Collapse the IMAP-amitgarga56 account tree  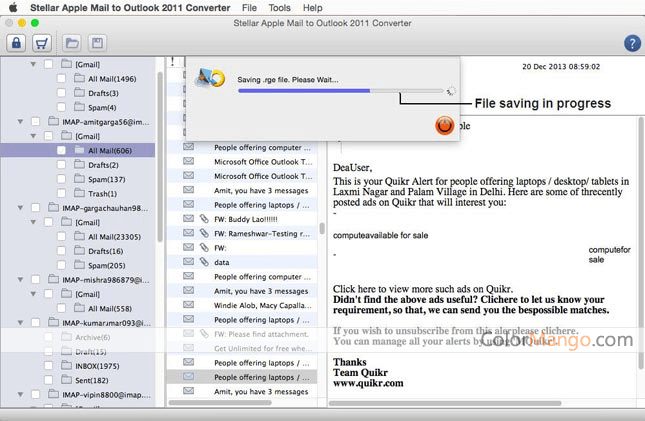pos(20,122)
